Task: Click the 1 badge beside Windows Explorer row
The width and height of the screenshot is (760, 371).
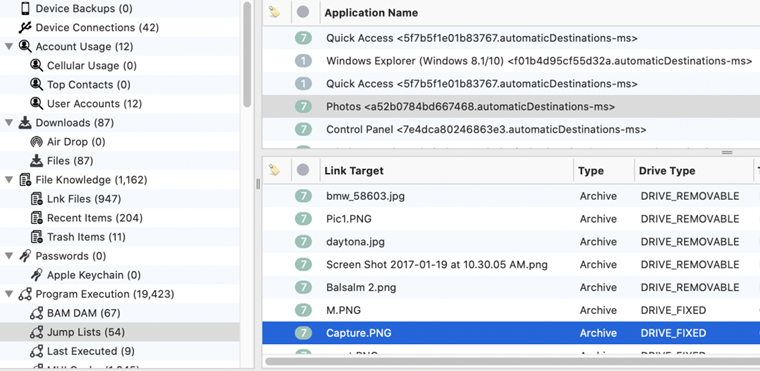Action: click(x=303, y=61)
